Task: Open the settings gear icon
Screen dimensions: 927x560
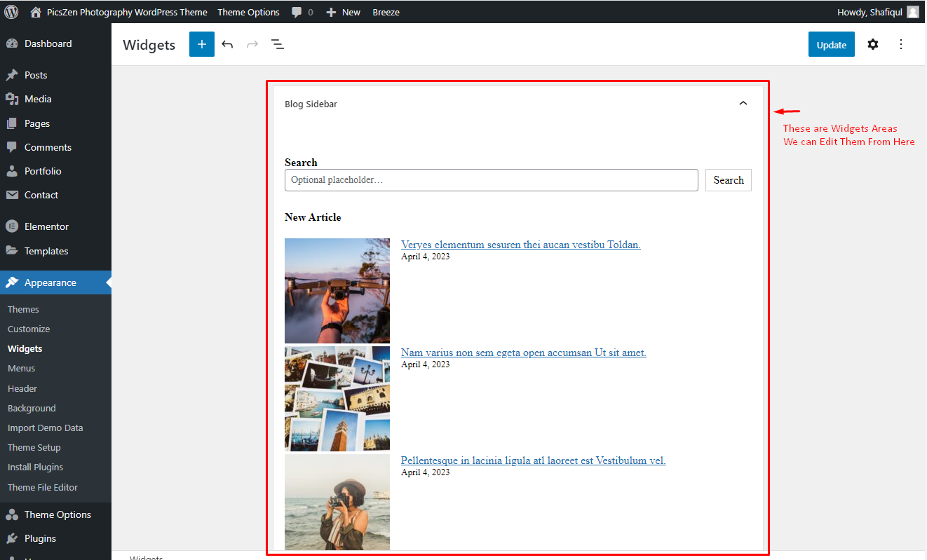Action: pyautogui.click(x=872, y=44)
